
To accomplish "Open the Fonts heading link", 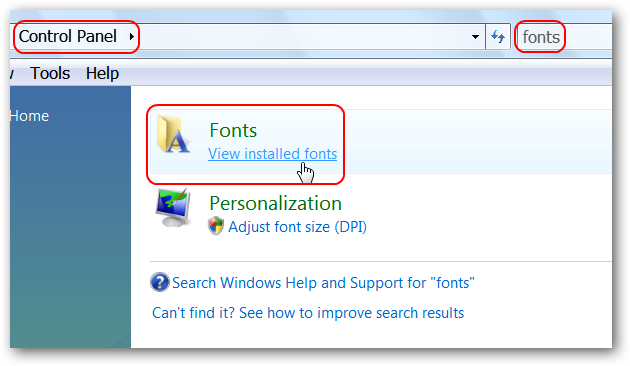I will 233,130.
